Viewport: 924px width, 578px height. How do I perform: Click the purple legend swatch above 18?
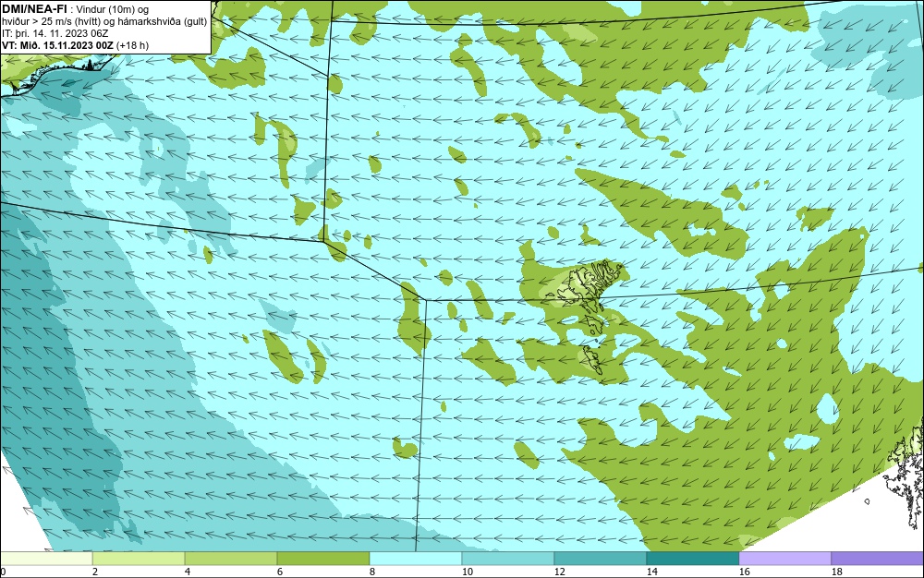coord(878,559)
